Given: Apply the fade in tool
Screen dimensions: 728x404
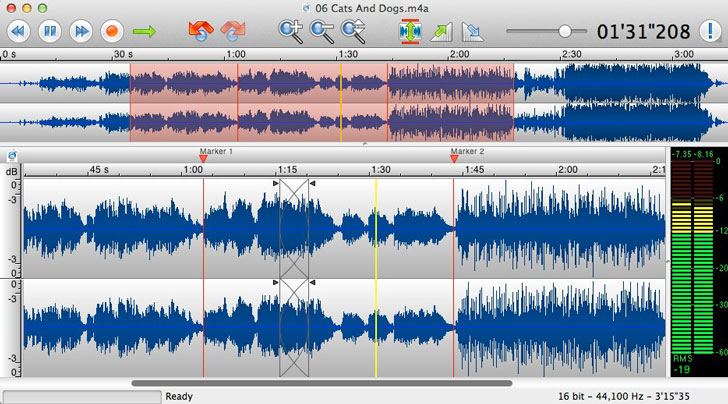Looking at the screenshot, I should coord(440,31).
